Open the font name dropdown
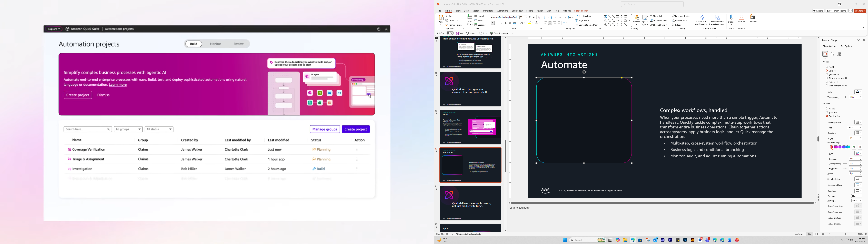The width and height of the screenshot is (868, 244). [x=518, y=17]
